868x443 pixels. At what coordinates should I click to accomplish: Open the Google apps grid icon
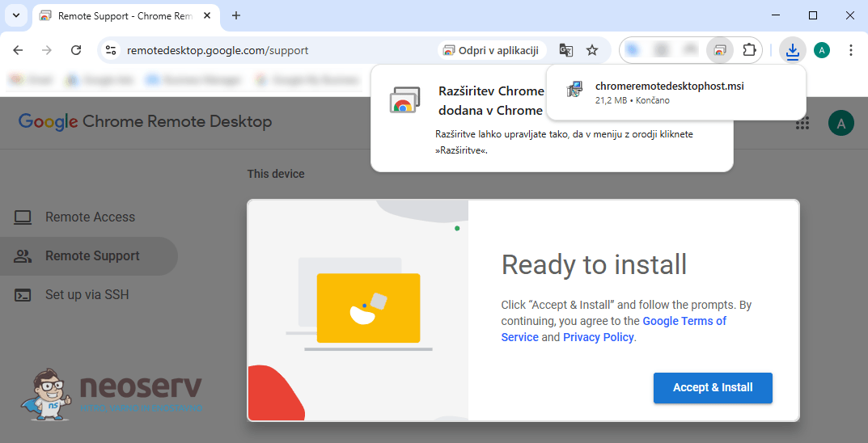point(802,123)
